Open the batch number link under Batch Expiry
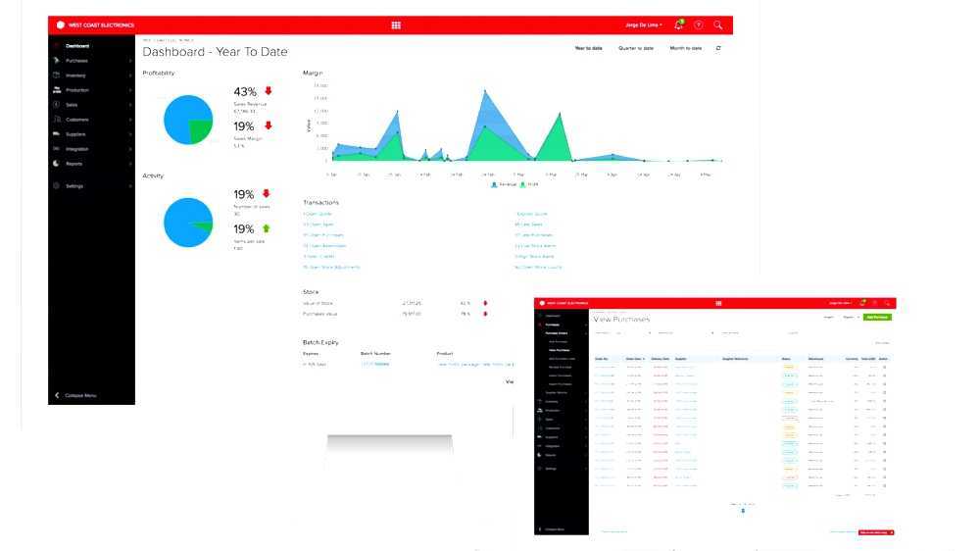The image size is (980, 551). (375, 364)
